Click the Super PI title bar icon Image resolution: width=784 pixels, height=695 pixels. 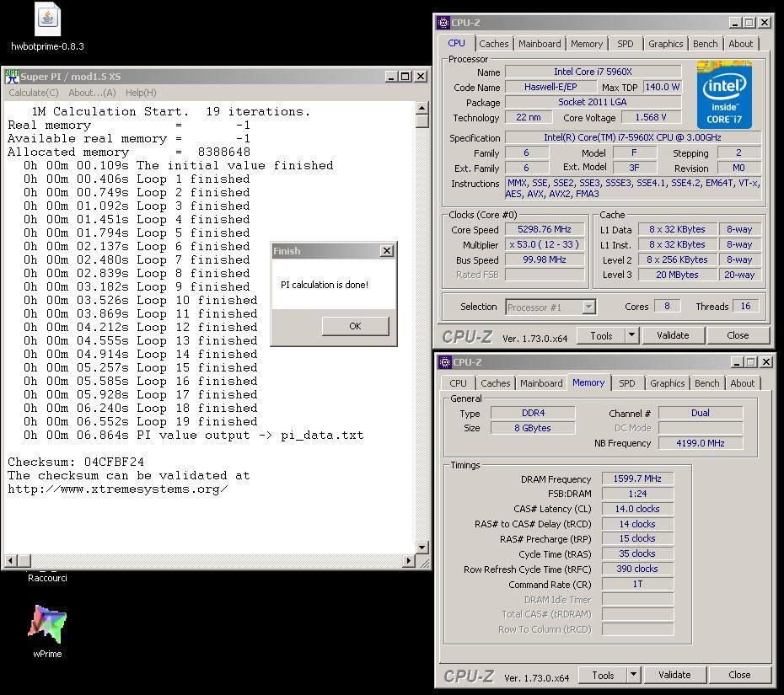12,77
